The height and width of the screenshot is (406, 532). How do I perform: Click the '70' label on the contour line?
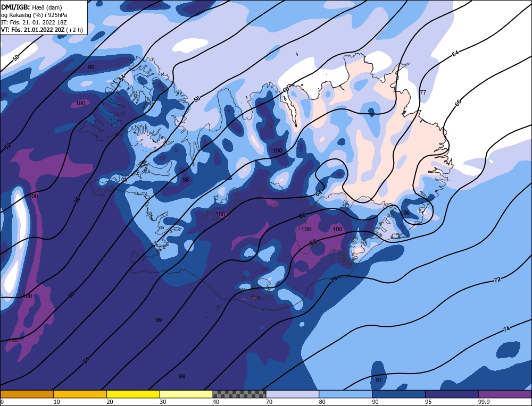(x=334, y=280)
